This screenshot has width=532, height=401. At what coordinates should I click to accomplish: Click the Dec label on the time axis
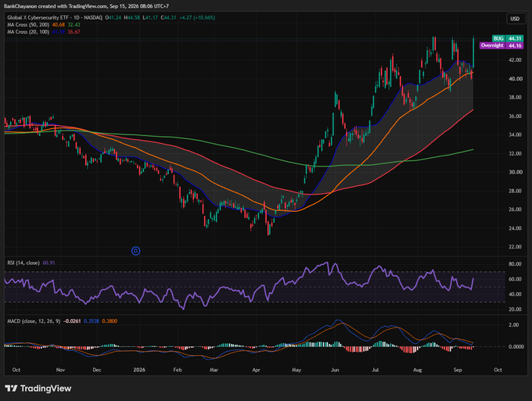tap(97, 370)
